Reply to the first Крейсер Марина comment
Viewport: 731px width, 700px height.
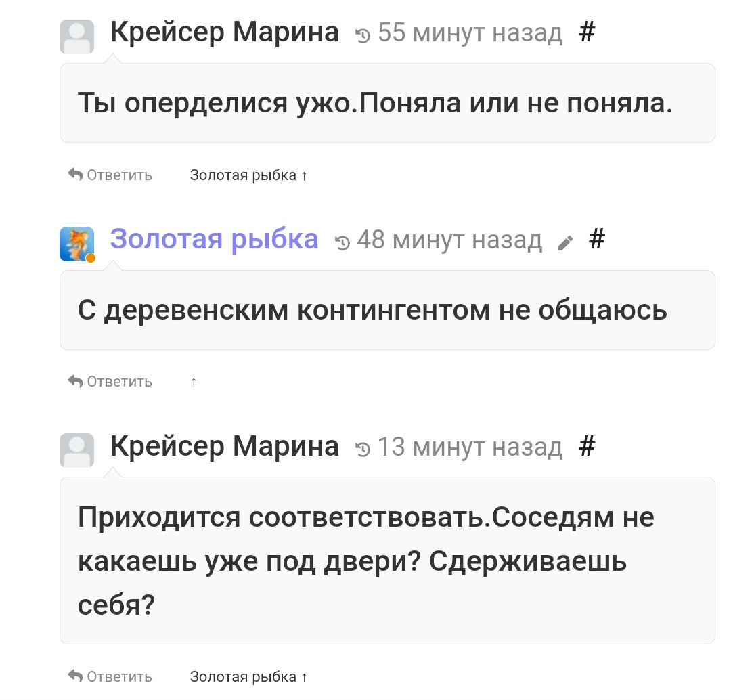[x=110, y=175]
